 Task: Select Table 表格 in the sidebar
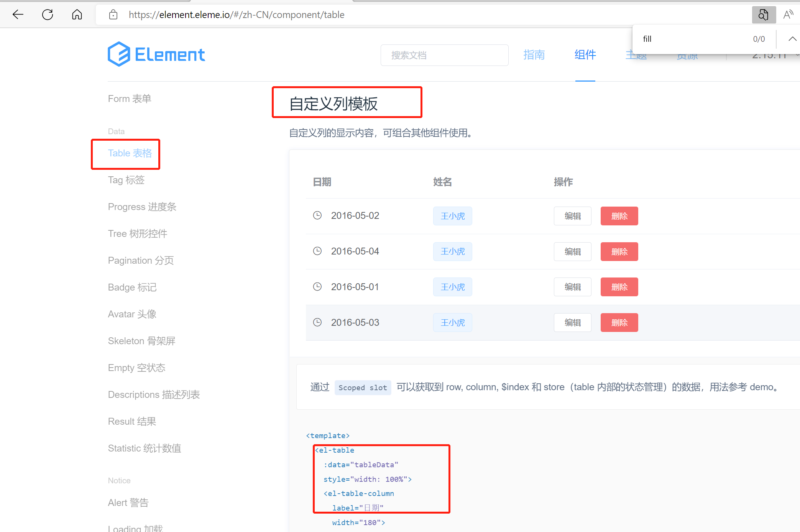point(130,153)
